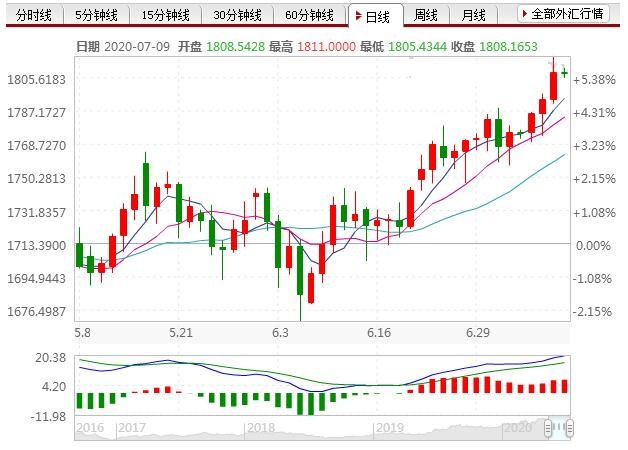This screenshot has height=450, width=628.
Task: Click the 0.00% baseline percentage label
Action: pyautogui.click(x=593, y=245)
